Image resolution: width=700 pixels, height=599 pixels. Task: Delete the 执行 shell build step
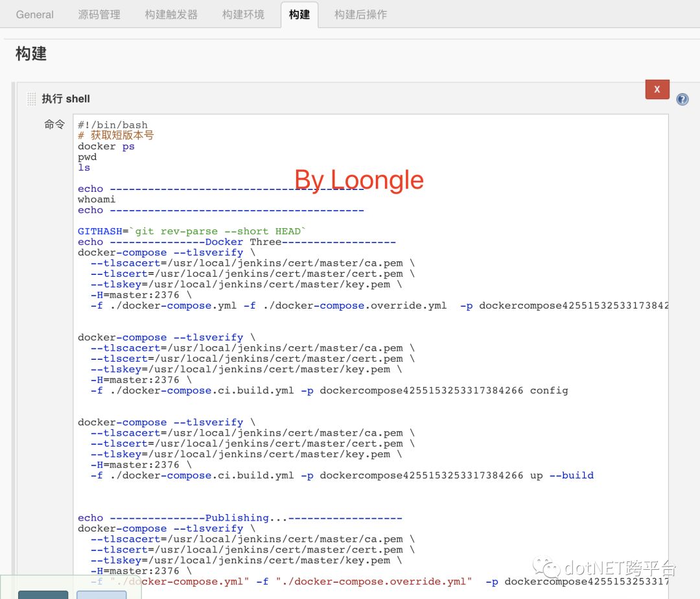pos(657,89)
